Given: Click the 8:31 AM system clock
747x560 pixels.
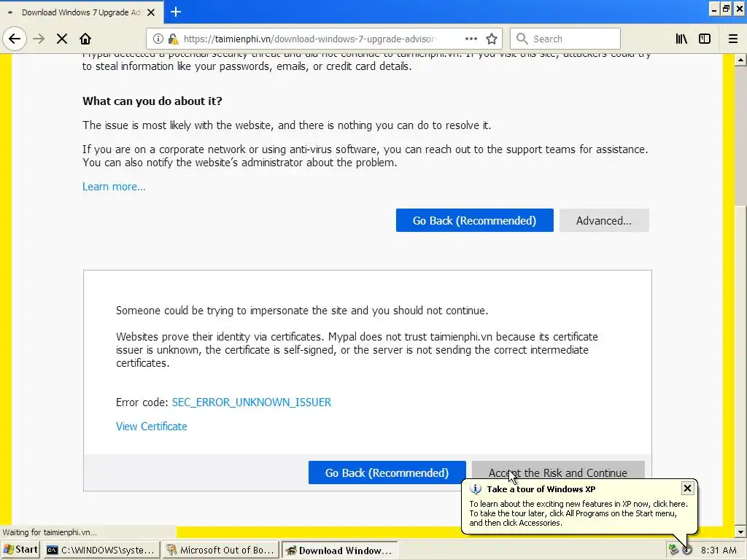Looking at the screenshot, I should pyautogui.click(x=719, y=551).
